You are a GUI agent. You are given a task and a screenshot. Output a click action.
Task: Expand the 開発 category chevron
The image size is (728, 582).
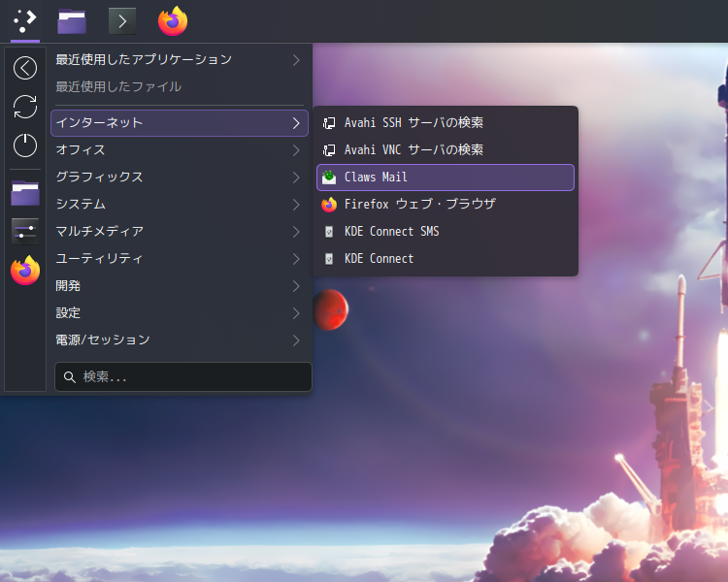click(296, 286)
